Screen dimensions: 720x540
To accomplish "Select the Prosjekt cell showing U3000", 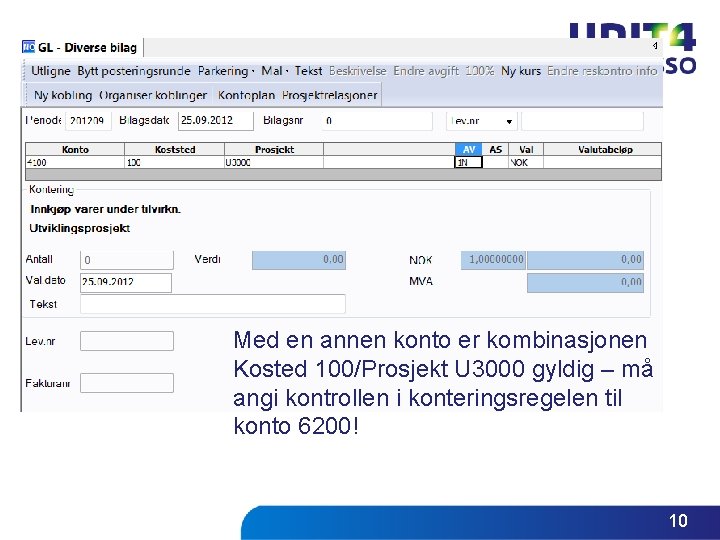I will pyautogui.click(x=274, y=163).
